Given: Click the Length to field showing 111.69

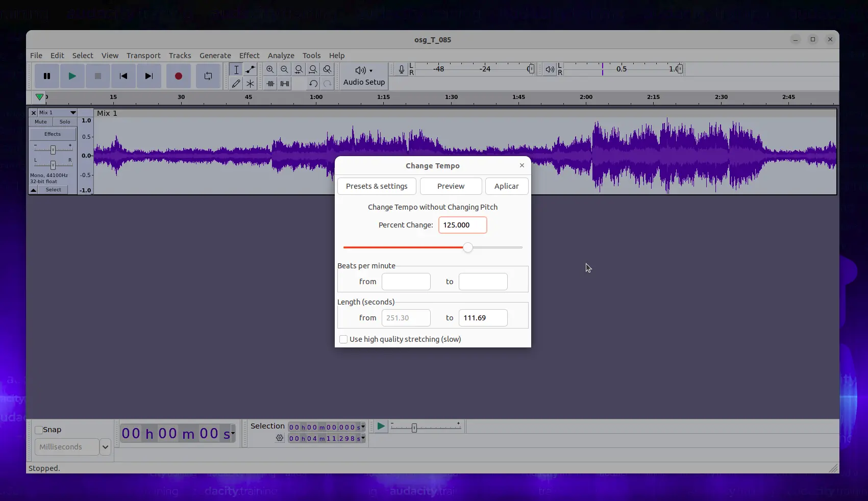Looking at the screenshot, I should tap(483, 318).
